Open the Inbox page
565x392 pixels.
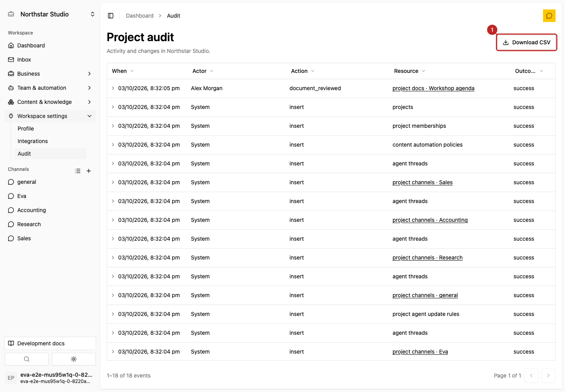click(x=50, y=60)
